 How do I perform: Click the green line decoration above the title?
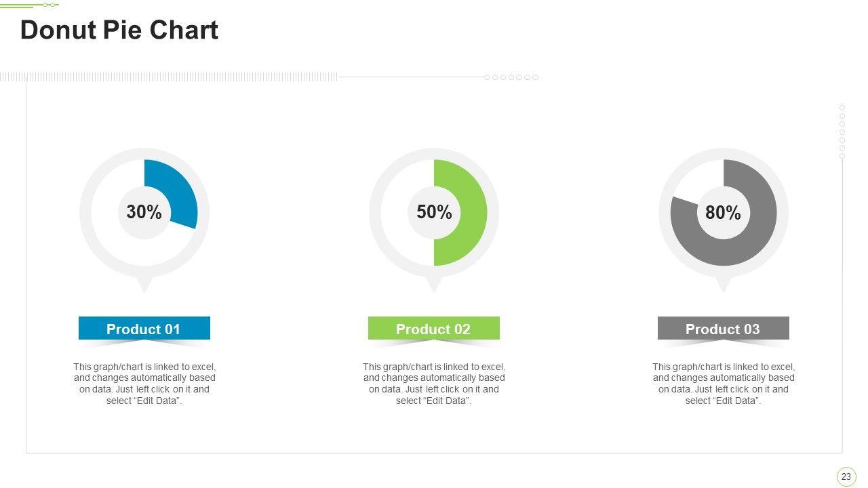click(x=29, y=5)
